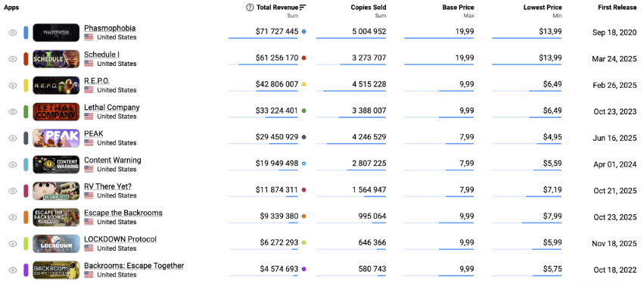Open the Backrooms: Escape Together thumbnail
Screen dimensions: 644x287
tap(56, 270)
